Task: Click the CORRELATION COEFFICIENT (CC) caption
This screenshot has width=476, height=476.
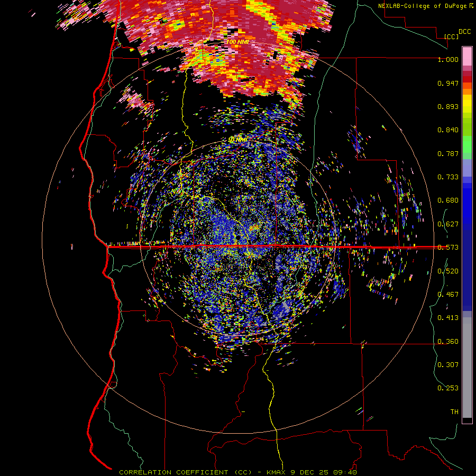Action: (186, 472)
